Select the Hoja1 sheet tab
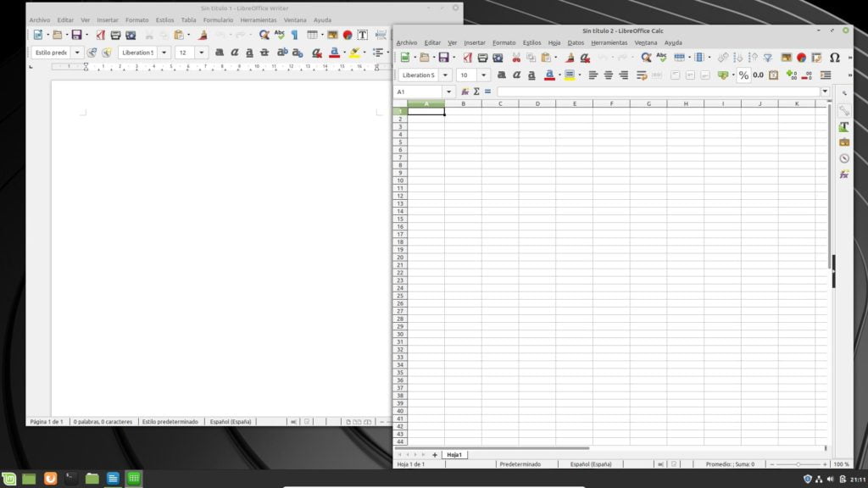868x488 pixels. click(454, 455)
